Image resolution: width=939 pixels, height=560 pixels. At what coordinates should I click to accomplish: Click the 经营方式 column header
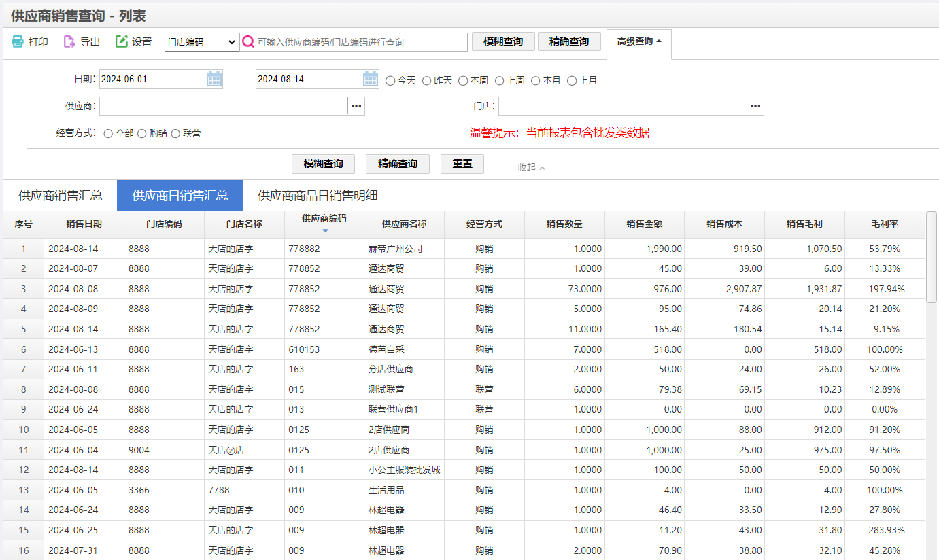point(485,224)
